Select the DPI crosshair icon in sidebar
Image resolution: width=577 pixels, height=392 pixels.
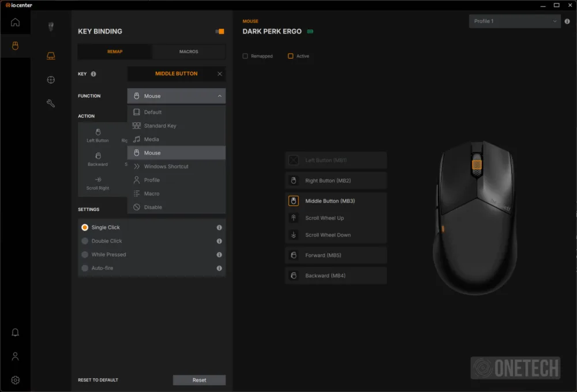[51, 80]
